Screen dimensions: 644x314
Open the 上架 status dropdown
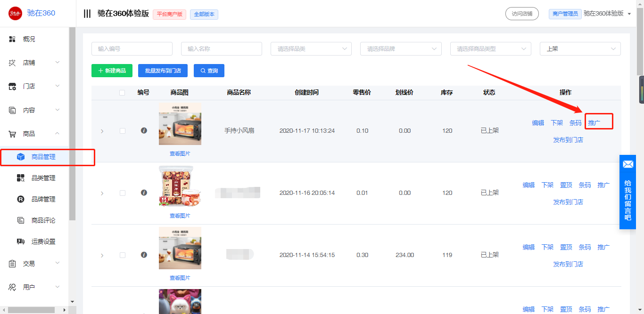click(580, 49)
